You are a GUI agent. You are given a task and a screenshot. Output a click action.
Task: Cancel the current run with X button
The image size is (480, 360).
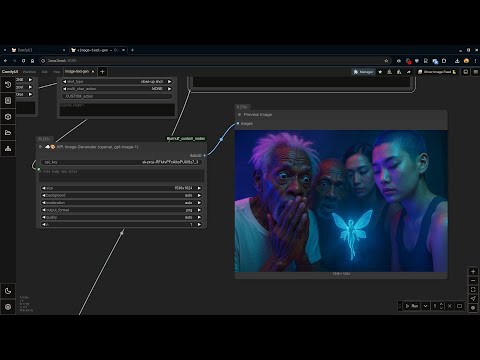coord(450,306)
